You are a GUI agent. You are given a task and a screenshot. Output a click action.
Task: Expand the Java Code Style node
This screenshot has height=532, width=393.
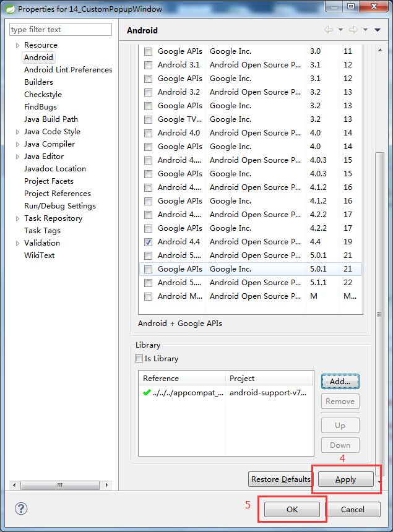pos(18,132)
